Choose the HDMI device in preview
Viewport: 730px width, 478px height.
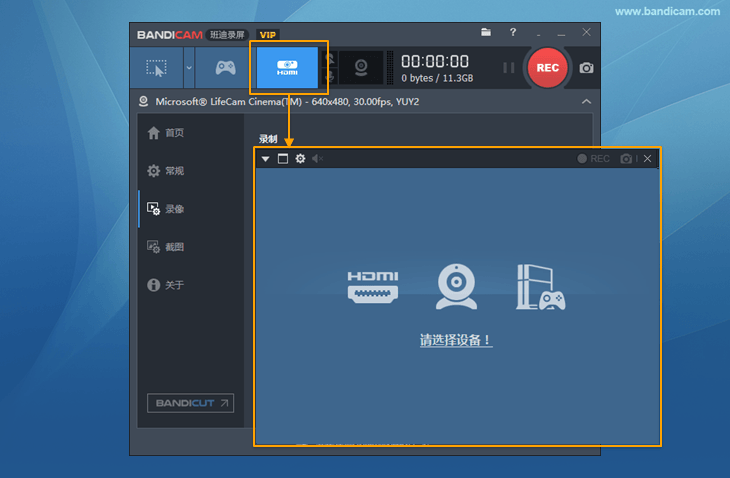pyautogui.click(x=373, y=286)
